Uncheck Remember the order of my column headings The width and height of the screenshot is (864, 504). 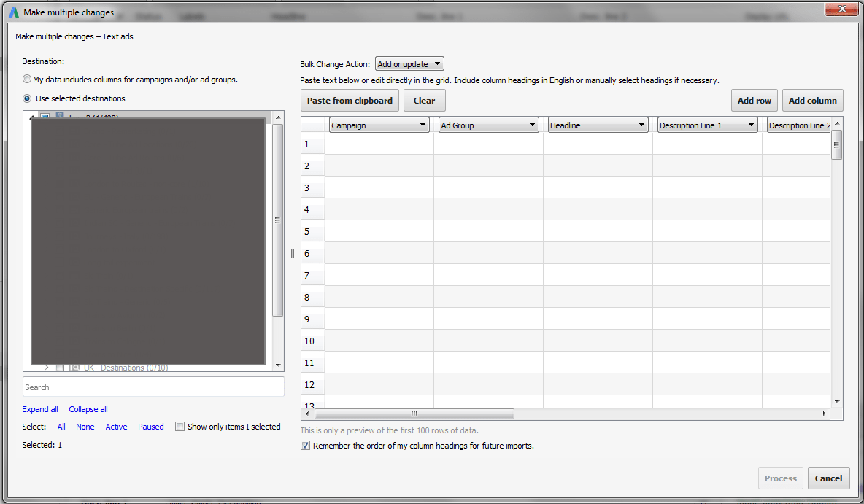pyautogui.click(x=305, y=446)
